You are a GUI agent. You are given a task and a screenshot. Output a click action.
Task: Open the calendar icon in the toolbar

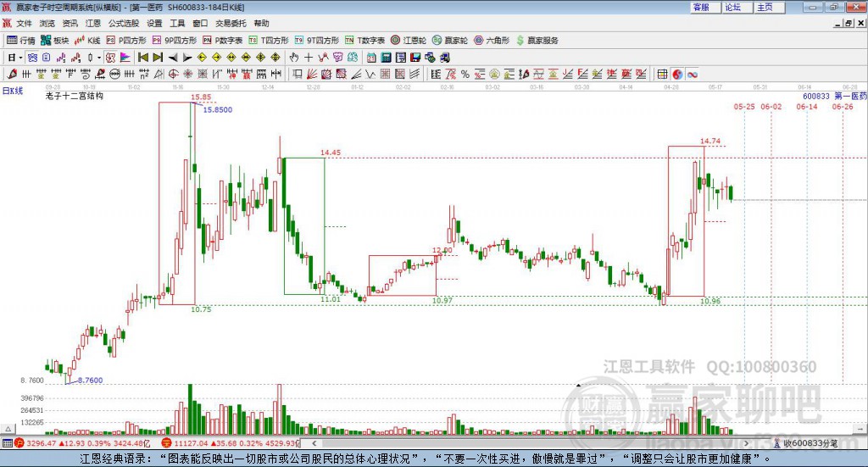pyautogui.click(x=371, y=58)
